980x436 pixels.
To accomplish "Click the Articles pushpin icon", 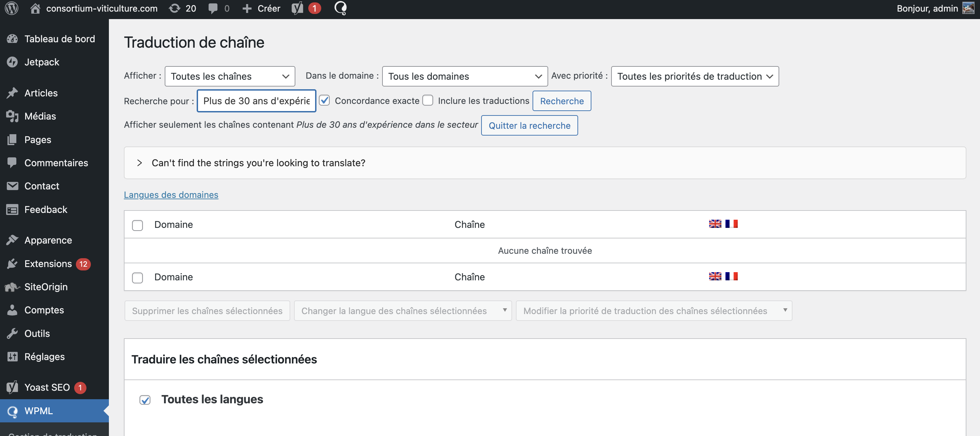I will coord(12,93).
